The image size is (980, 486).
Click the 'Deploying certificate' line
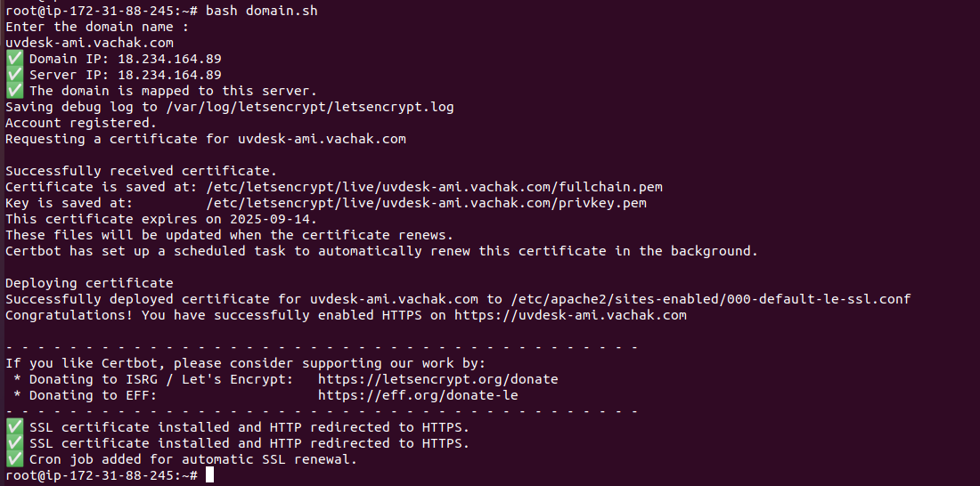[x=89, y=283]
